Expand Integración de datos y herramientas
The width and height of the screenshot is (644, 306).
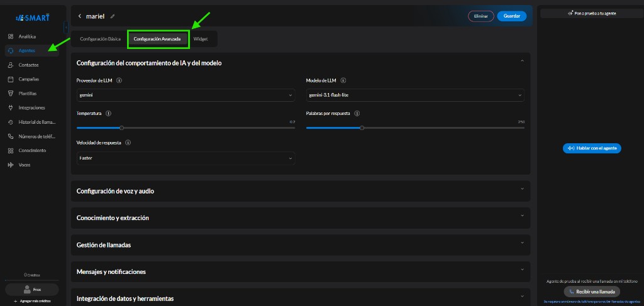[x=522, y=297]
